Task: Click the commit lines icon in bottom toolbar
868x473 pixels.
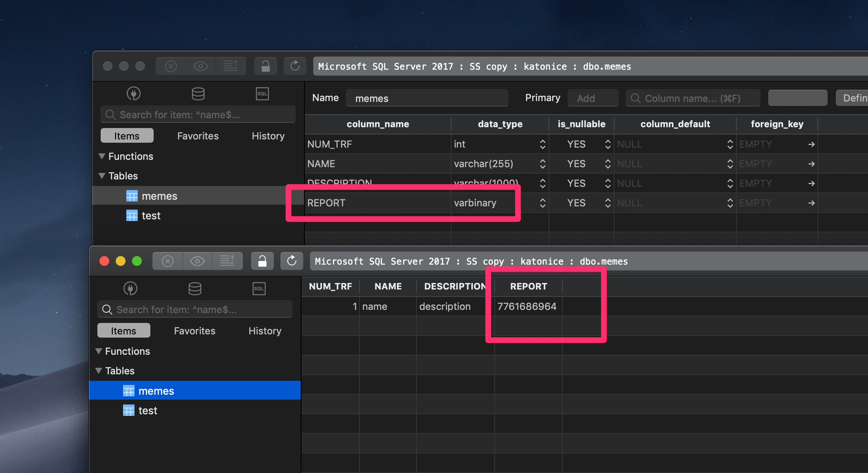Action: point(227,261)
